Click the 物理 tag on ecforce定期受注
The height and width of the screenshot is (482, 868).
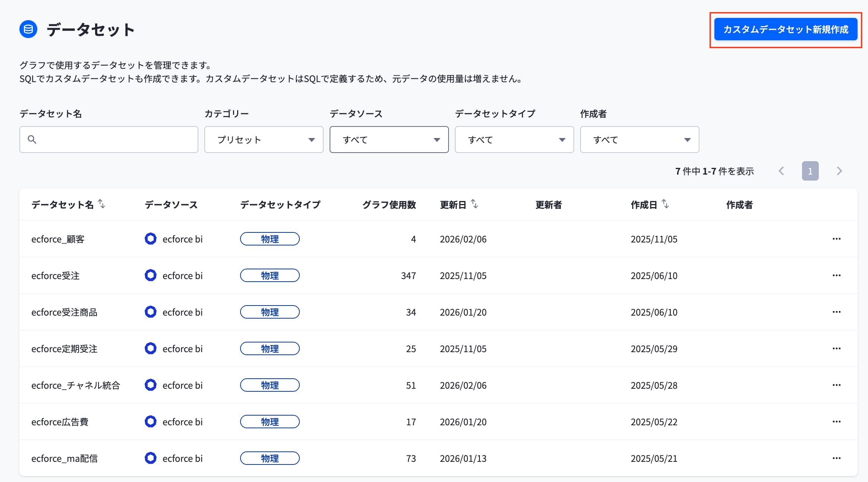click(x=270, y=348)
